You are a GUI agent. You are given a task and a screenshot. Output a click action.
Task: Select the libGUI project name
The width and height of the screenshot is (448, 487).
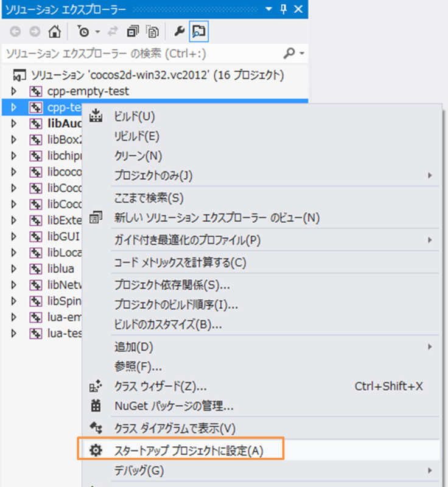(63, 237)
